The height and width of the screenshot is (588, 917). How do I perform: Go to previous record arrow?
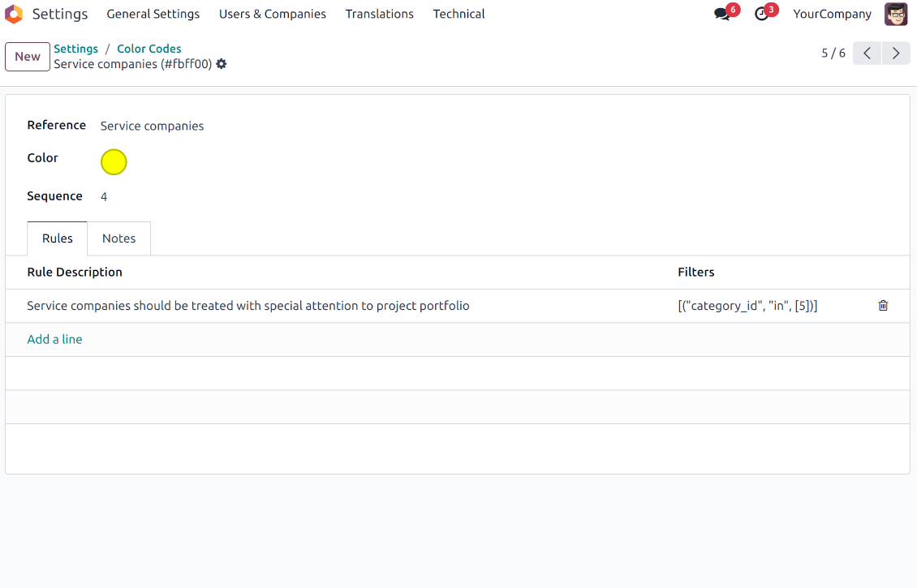pos(867,54)
